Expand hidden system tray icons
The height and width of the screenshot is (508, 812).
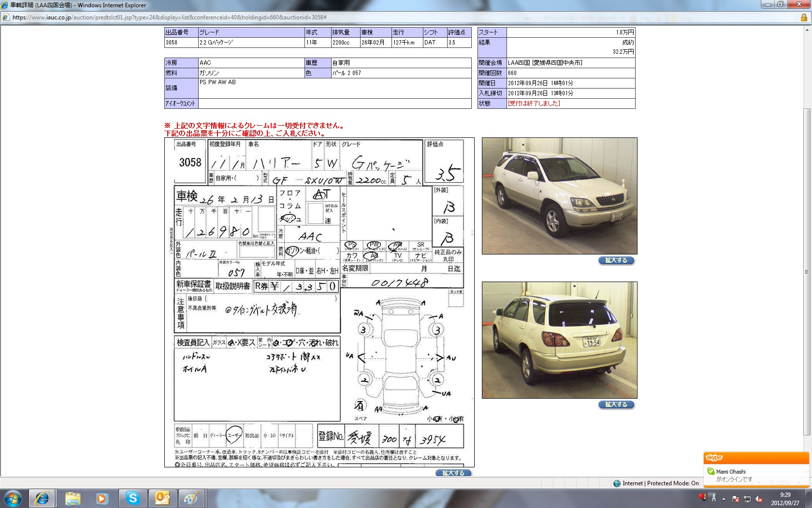coord(724,499)
